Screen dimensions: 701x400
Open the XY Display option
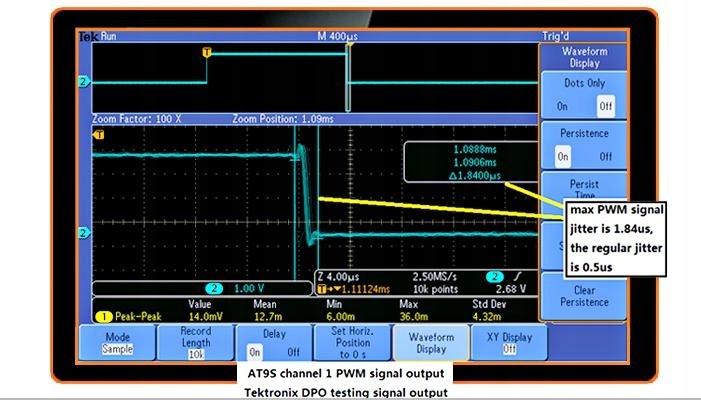click(x=508, y=343)
